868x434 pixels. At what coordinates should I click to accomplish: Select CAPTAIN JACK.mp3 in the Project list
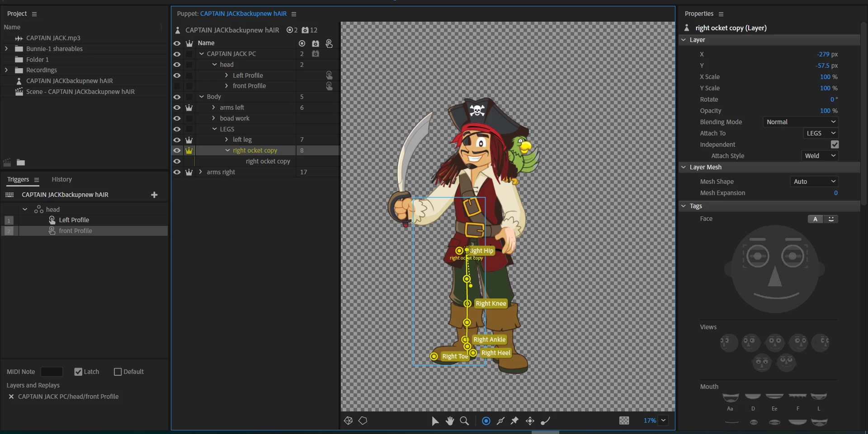(x=53, y=38)
